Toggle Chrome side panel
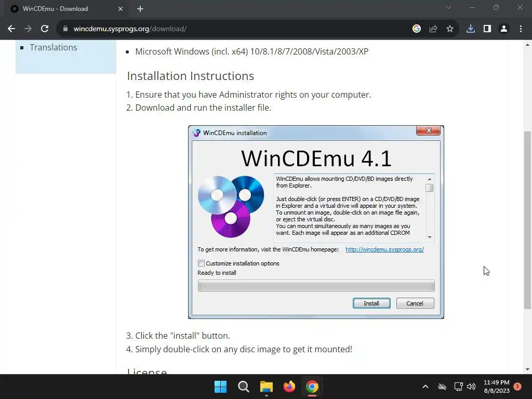532x399 pixels. (487, 29)
